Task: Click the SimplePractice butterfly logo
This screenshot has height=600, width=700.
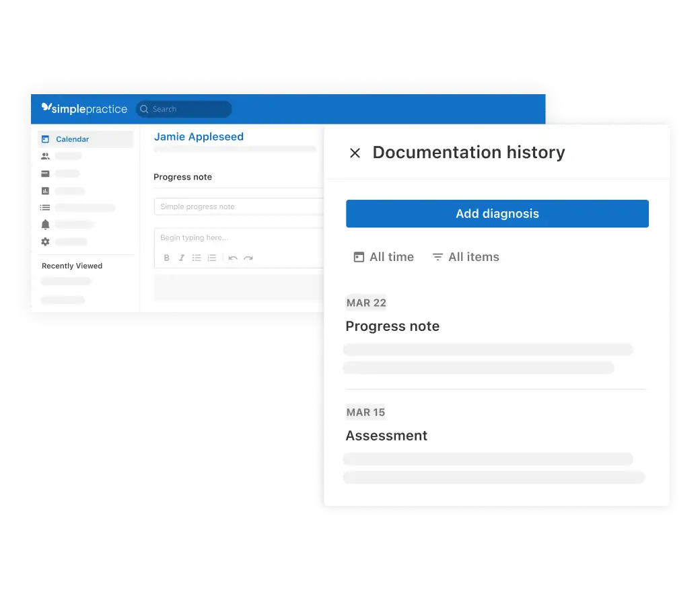Action: point(46,107)
